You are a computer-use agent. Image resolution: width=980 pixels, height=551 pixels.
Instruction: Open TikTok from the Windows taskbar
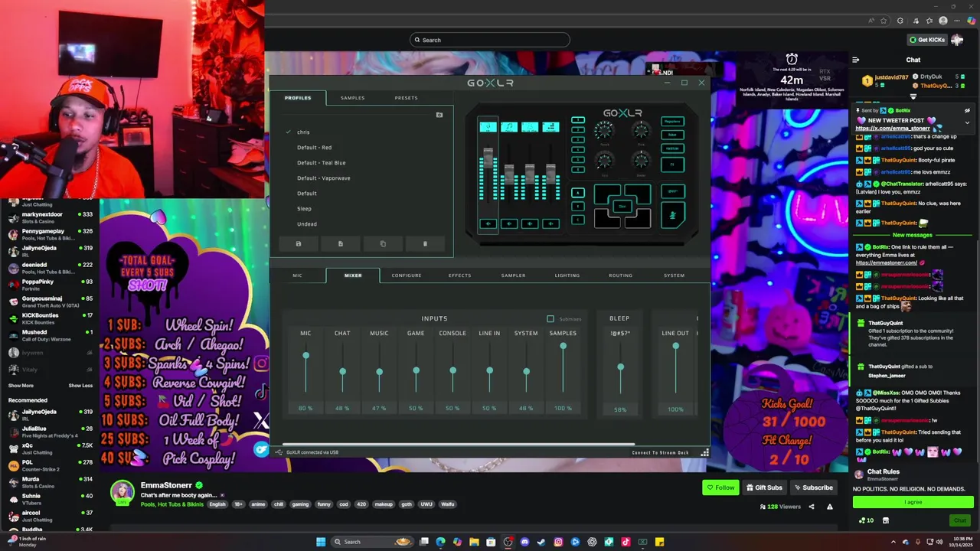626,542
